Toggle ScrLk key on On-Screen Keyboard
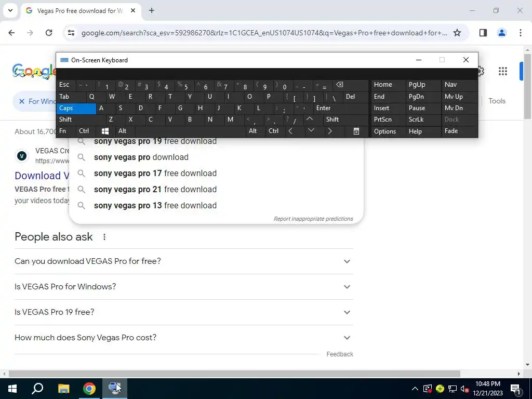The image size is (532, 399). point(423,119)
